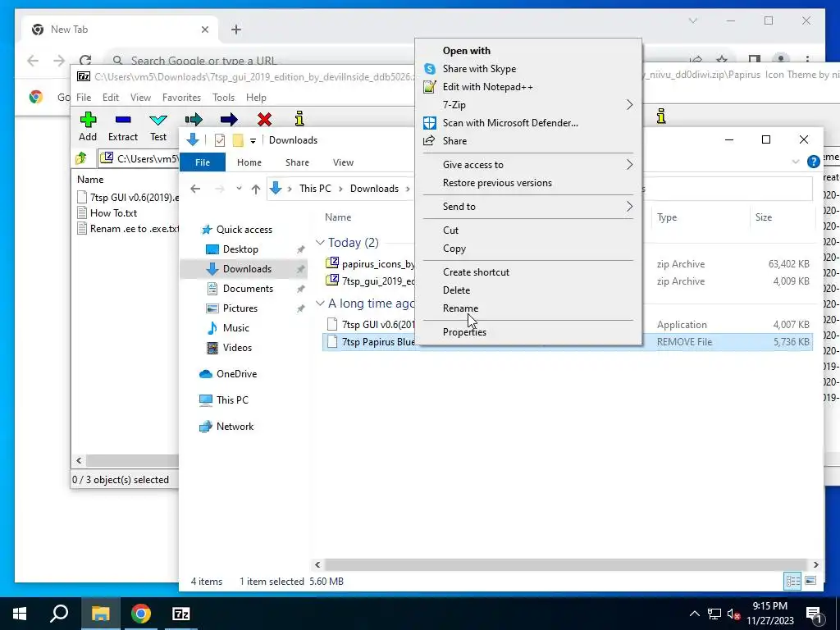840x630 pixels.
Task: Select Cut in the context menu
Action: [x=450, y=231]
